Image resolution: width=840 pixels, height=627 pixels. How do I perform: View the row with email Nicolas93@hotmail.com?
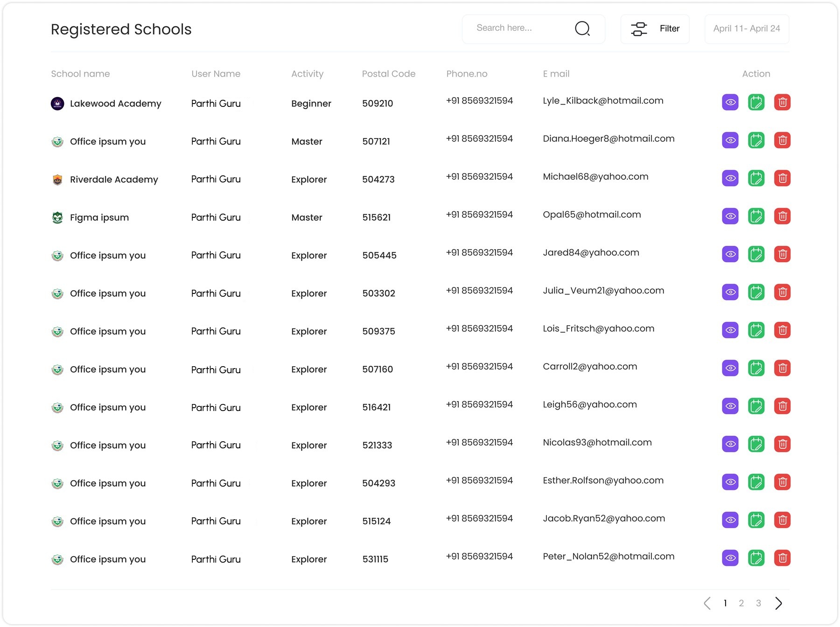(730, 444)
